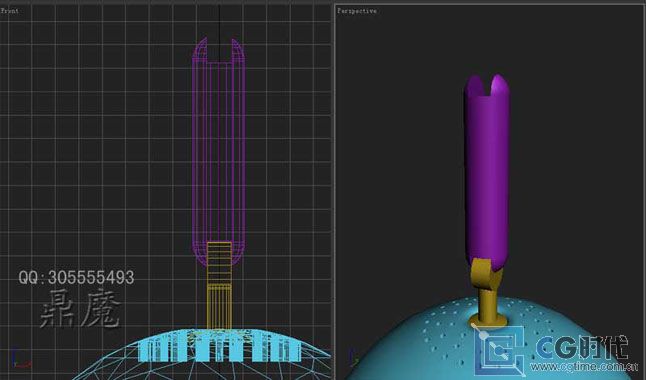Viewport: 646px width, 380px height.
Task: Select the purple wireframe capsule in Front viewport
Action: 219,152
